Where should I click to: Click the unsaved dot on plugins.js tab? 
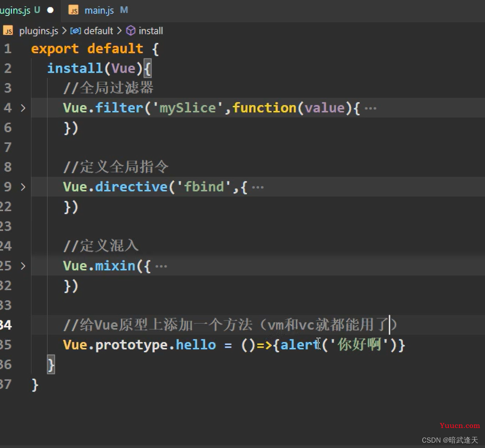click(x=50, y=10)
